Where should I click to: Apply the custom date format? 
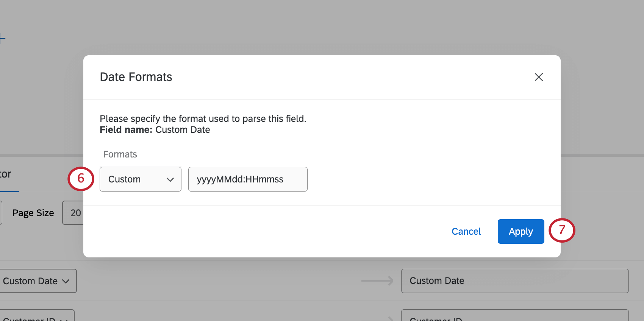click(x=521, y=231)
